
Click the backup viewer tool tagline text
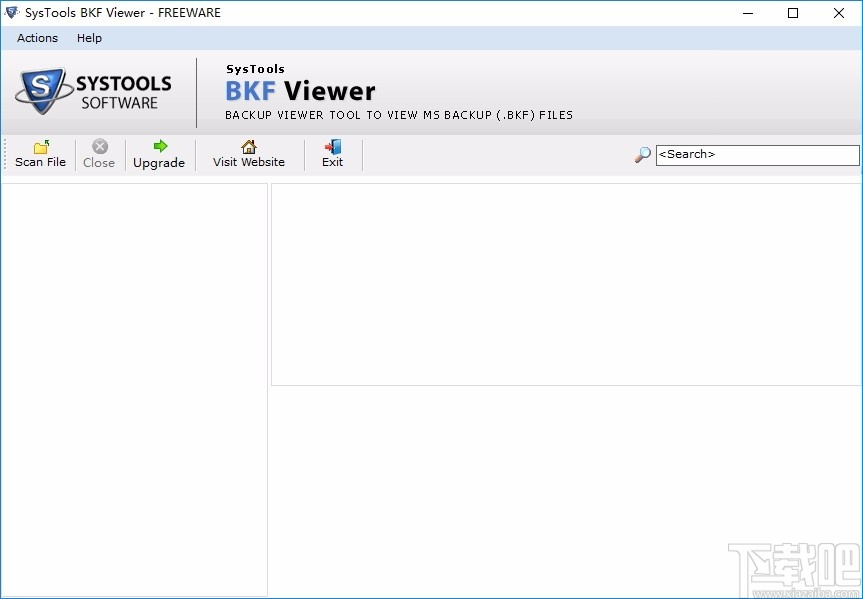pyautogui.click(x=398, y=115)
